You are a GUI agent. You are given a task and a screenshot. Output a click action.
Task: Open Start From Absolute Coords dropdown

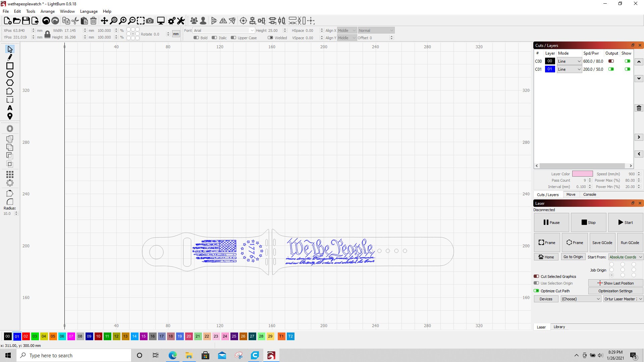tap(626, 257)
